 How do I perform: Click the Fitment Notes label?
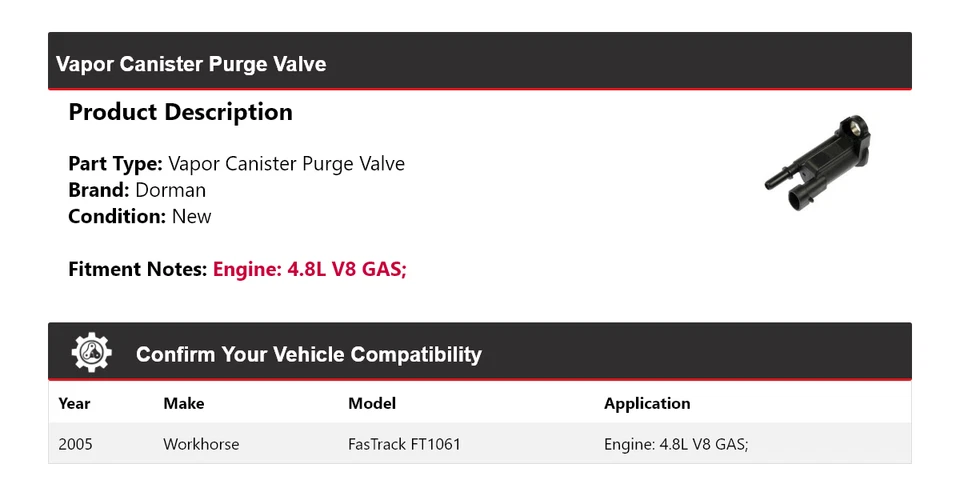(x=138, y=269)
